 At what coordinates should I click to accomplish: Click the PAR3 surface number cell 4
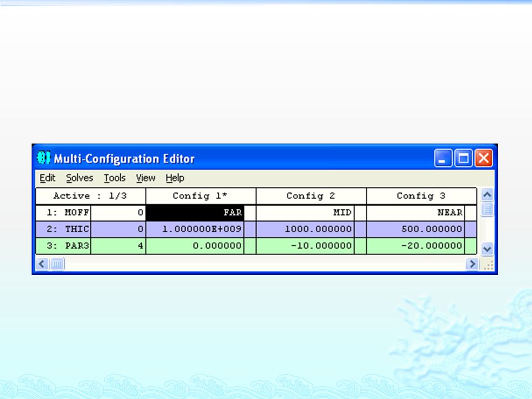(x=118, y=245)
